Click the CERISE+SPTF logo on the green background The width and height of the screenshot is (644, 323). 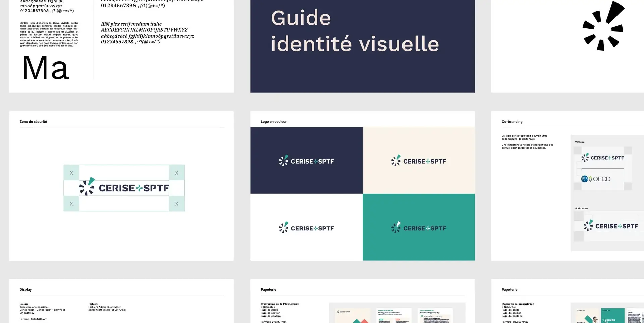[x=419, y=228]
